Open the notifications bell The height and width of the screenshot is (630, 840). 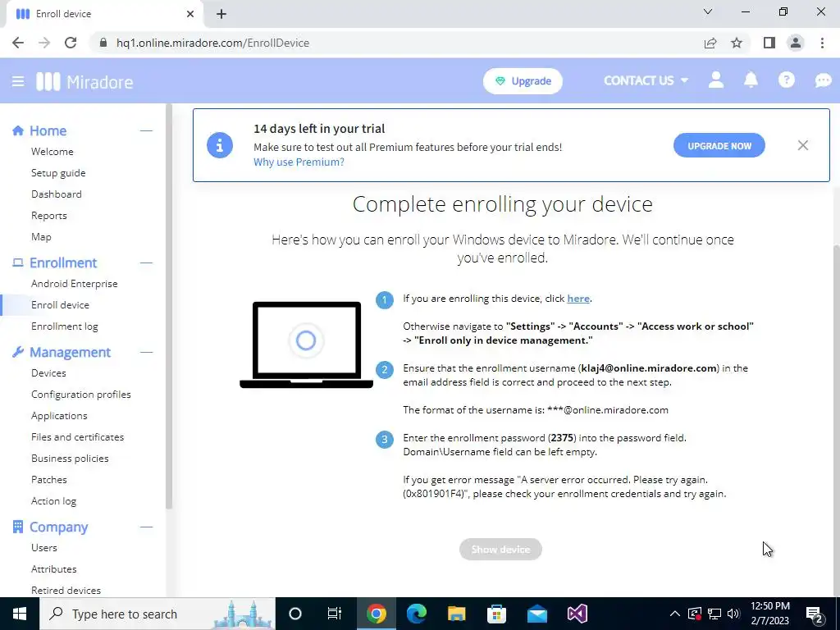click(x=751, y=80)
